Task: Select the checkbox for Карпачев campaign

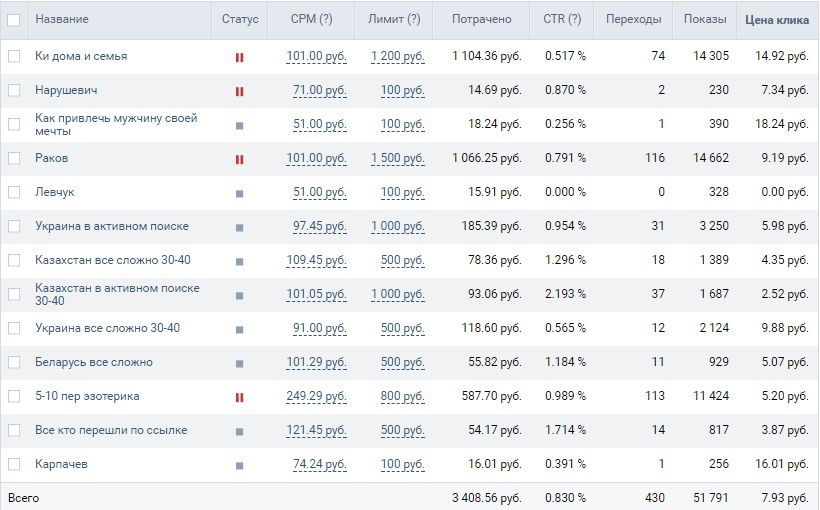Action: [14, 464]
